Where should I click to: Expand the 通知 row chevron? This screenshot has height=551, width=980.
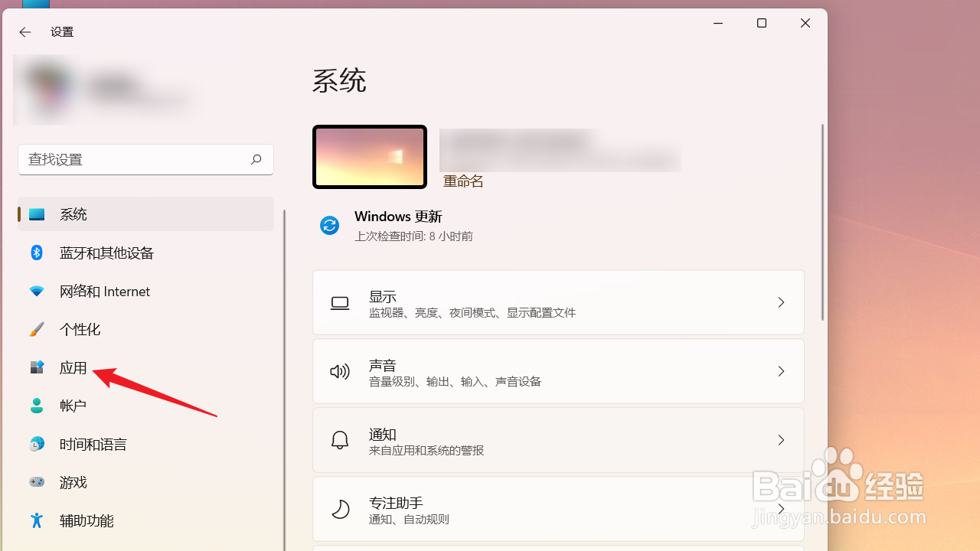(781, 440)
